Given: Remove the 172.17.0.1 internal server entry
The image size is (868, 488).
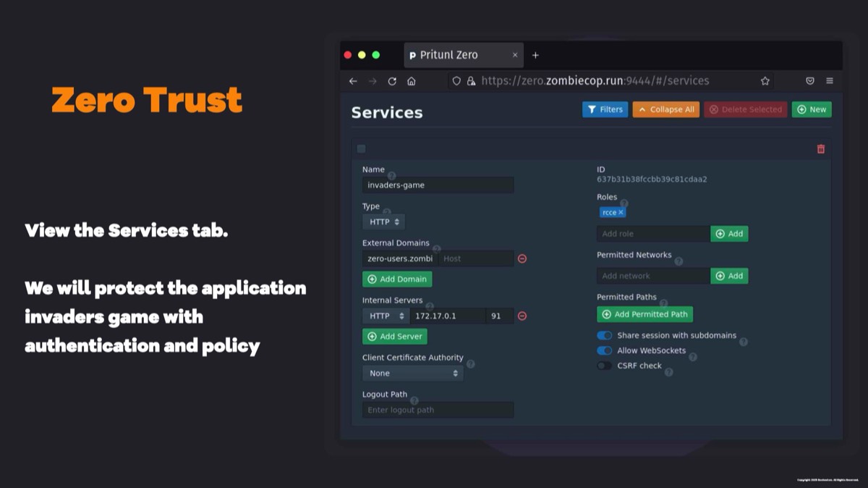Looking at the screenshot, I should pyautogui.click(x=522, y=316).
